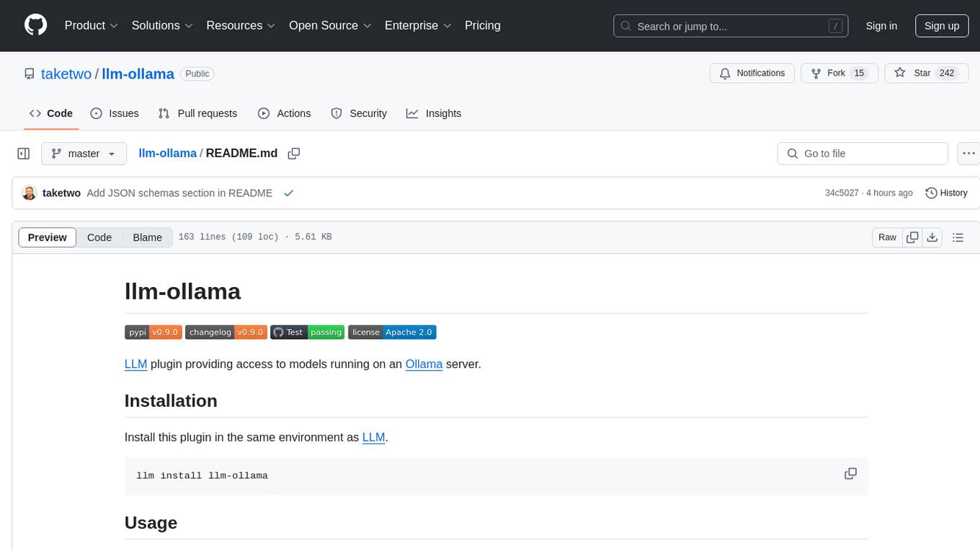Copy the llm install command

[850, 474]
